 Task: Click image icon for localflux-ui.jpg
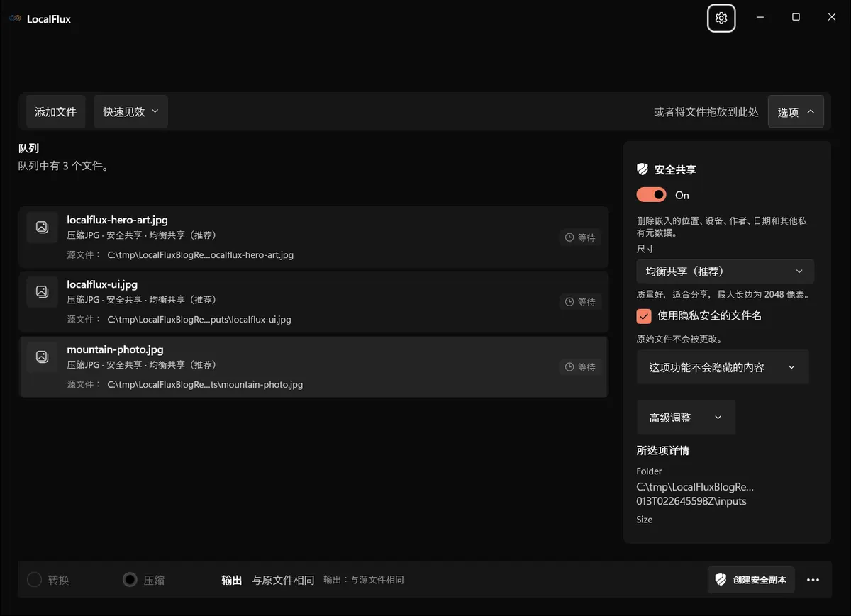pos(42,291)
